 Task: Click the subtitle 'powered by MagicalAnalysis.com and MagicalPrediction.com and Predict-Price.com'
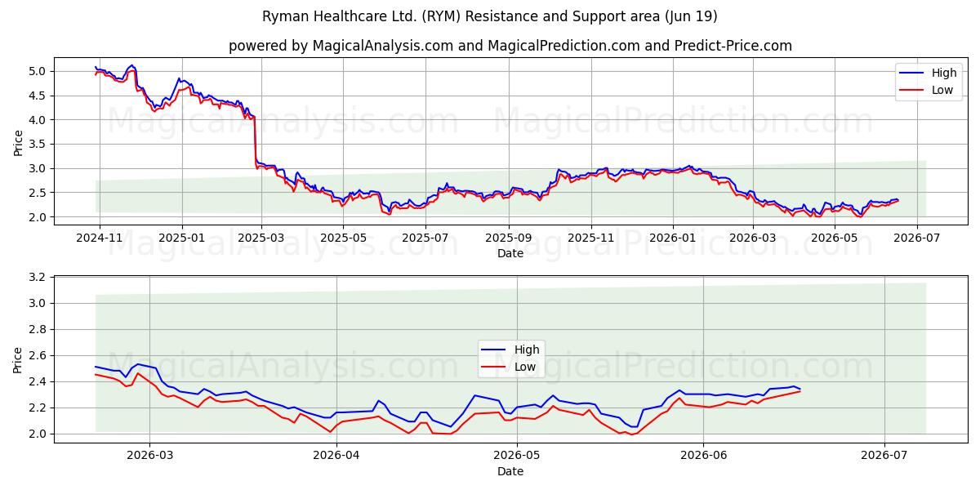click(510, 46)
